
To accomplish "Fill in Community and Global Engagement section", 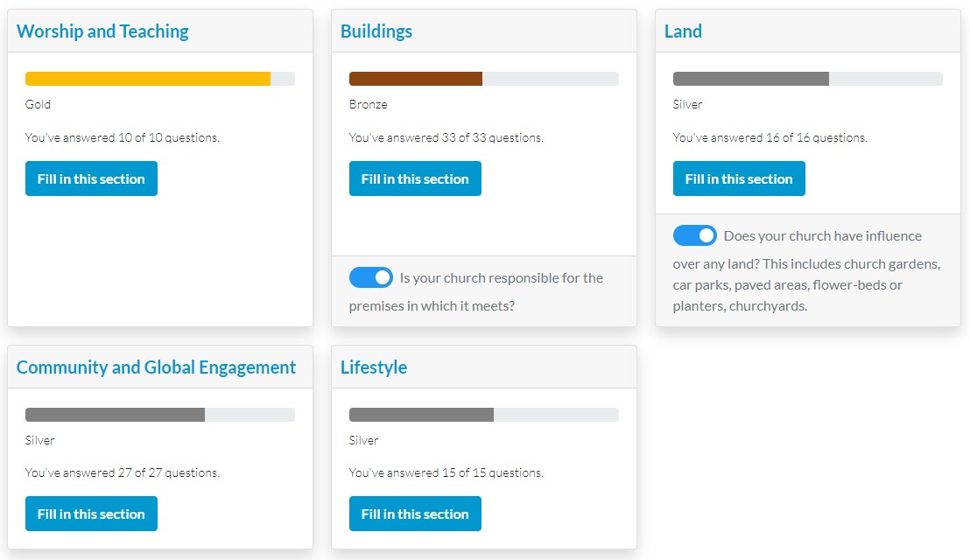I will pyautogui.click(x=91, y=514).
